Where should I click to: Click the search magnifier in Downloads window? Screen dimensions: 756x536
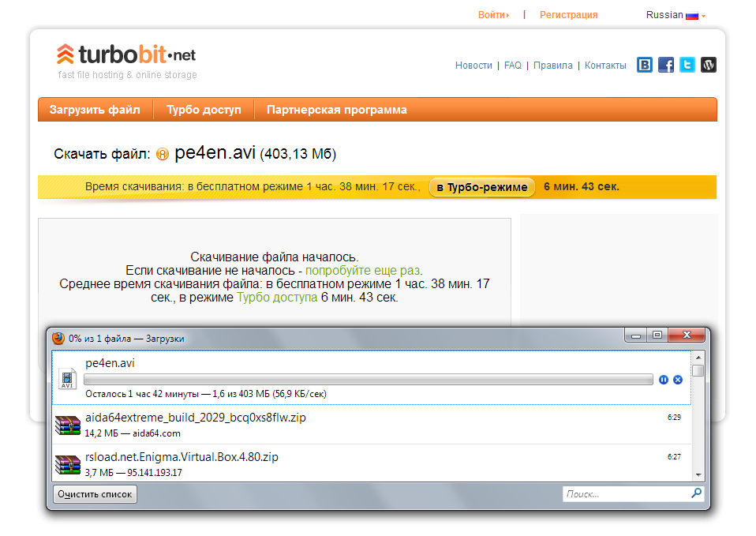click(696, 493)
